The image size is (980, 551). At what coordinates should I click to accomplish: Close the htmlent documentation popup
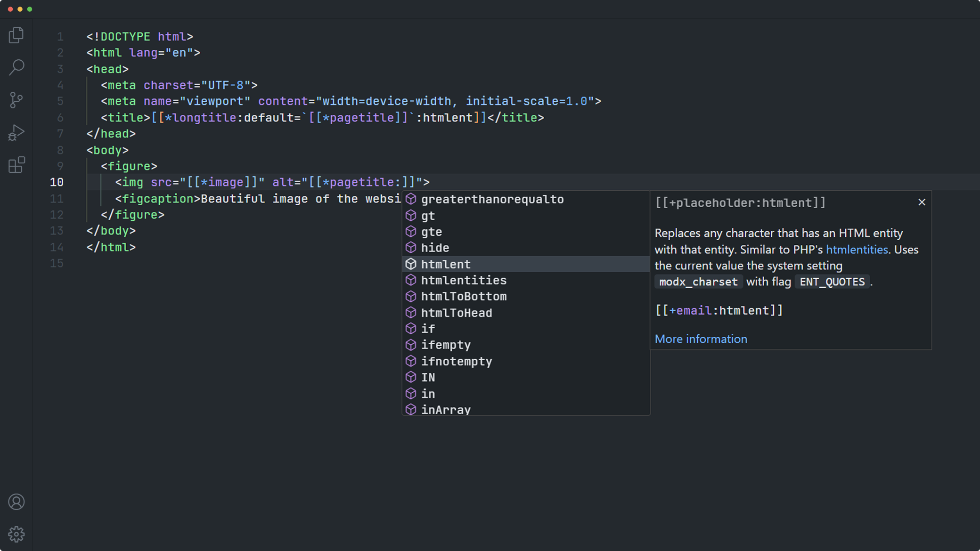[x=922, y=203]
